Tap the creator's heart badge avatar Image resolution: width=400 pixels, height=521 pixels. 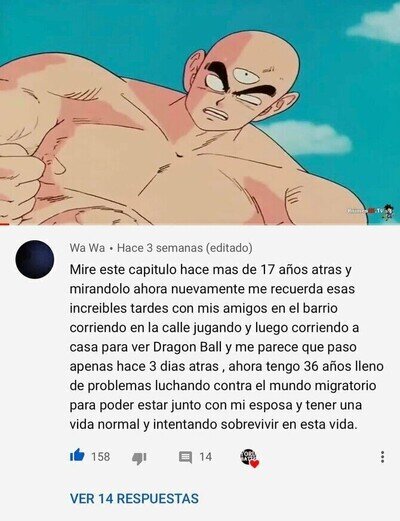pyautogui.click(x=250, y=458)
